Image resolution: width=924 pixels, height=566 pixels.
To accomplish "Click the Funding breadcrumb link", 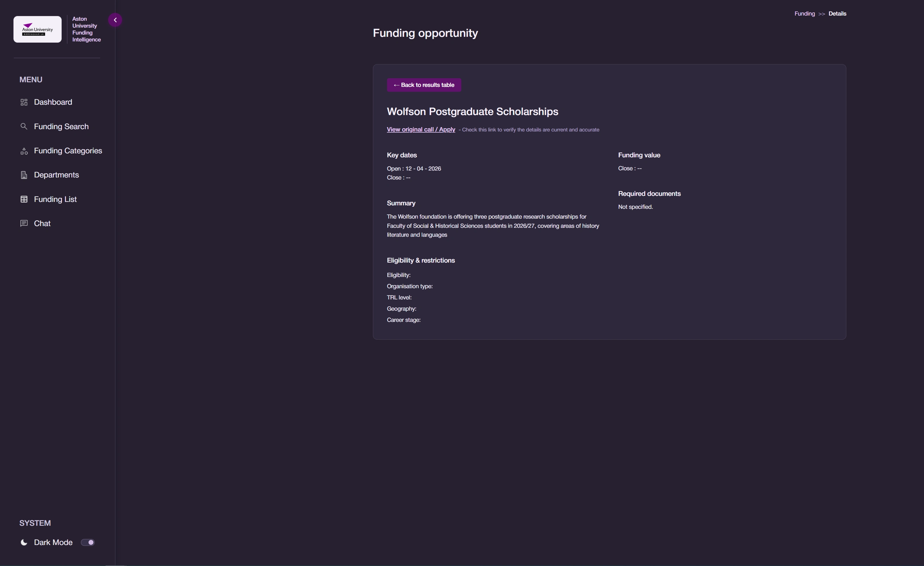I will (804, 14).
